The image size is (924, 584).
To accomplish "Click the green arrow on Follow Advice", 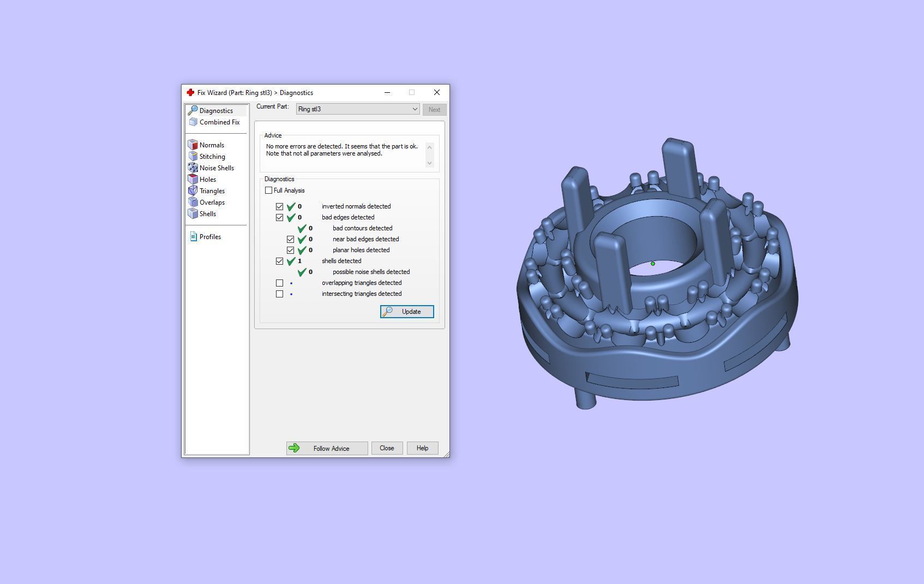I will [x=294, y=448].
